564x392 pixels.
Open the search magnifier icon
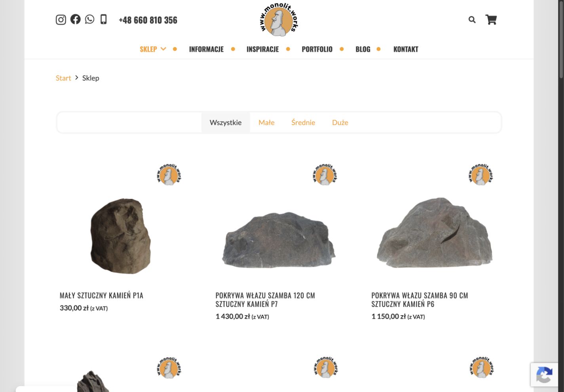point(472,19)
